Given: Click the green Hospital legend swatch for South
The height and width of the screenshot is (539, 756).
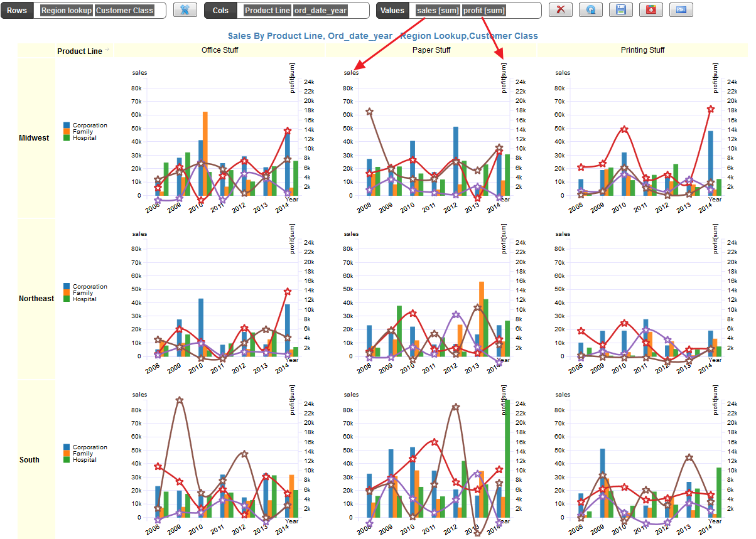Looking at the screenshot, I should pos(67,460).
